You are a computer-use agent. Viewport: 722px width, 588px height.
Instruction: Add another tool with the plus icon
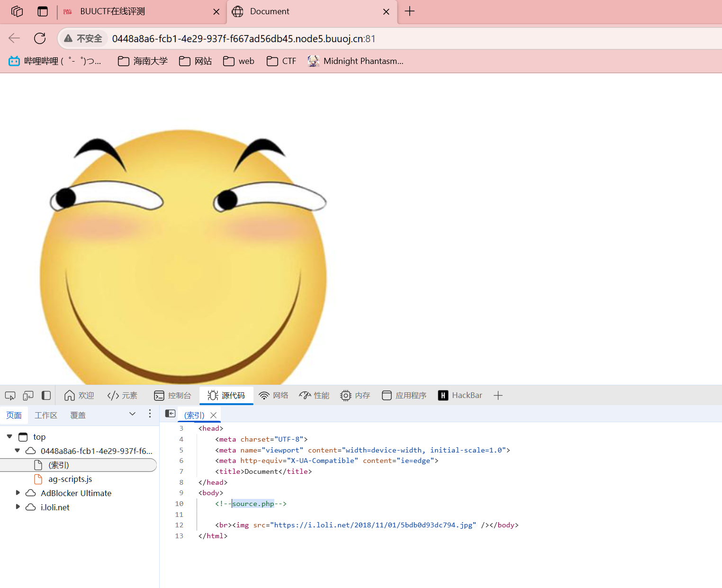tap(498, 395)
